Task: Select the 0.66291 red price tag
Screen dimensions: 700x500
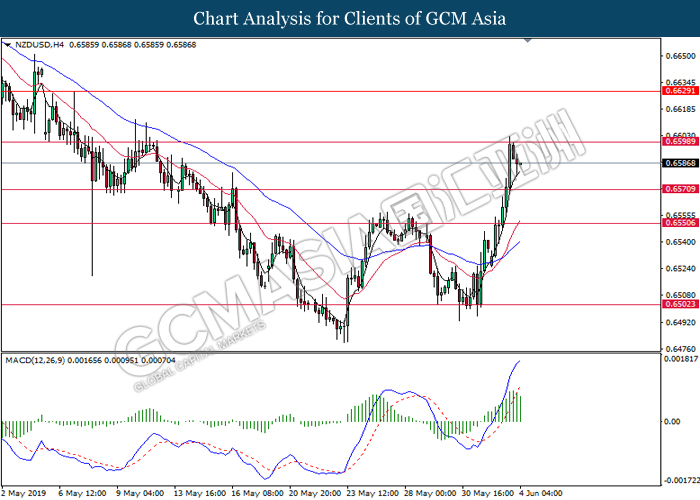Action: coord(679,90)
